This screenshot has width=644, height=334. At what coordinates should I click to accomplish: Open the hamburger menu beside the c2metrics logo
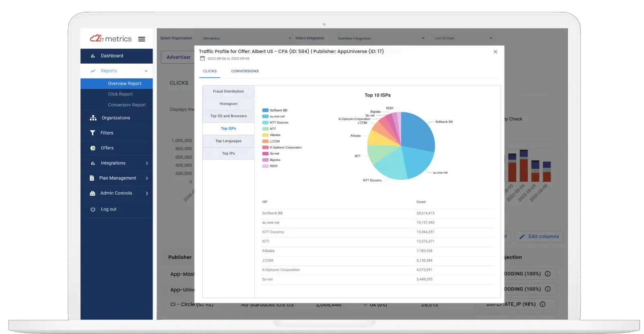pos(142,39)
